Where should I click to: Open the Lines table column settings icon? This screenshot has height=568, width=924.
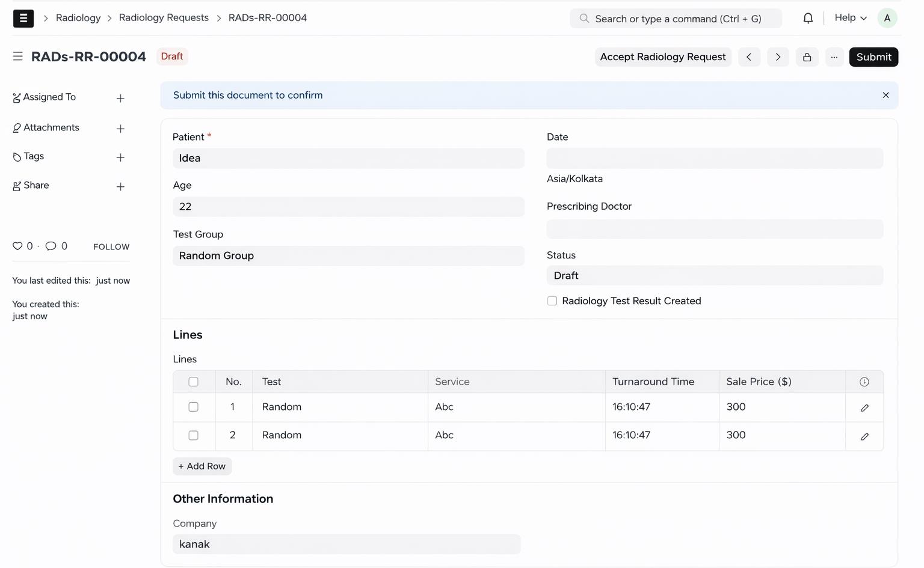click(x=864, y=382)
